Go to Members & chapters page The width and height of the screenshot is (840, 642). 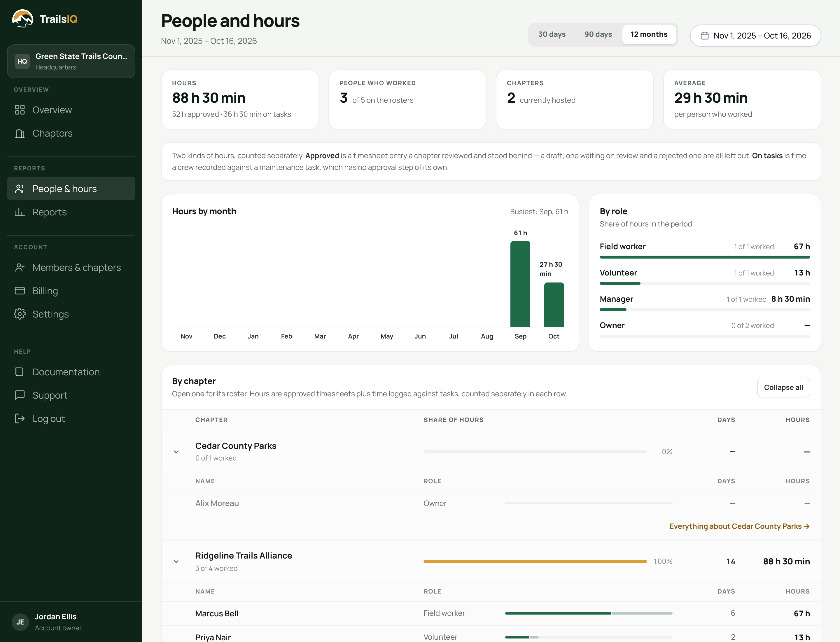point(71,268)
